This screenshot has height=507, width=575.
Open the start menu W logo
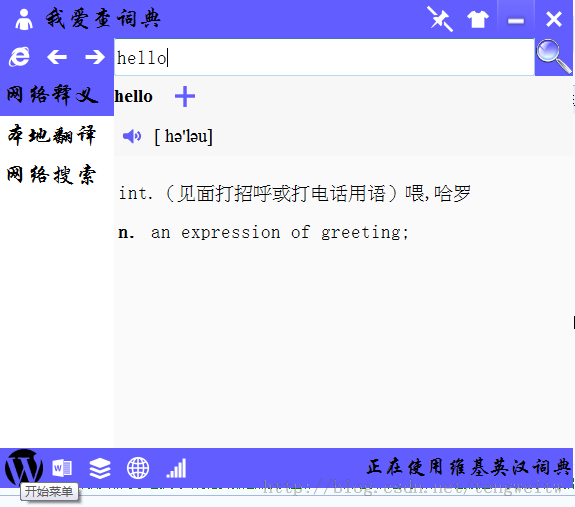[x=24, y=467]
